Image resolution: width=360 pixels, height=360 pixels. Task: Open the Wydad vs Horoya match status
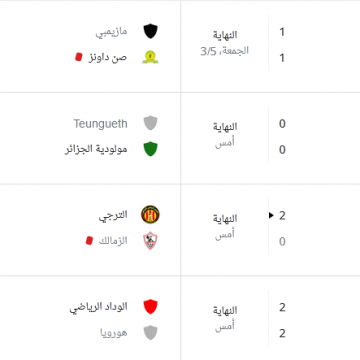(225, 318)
